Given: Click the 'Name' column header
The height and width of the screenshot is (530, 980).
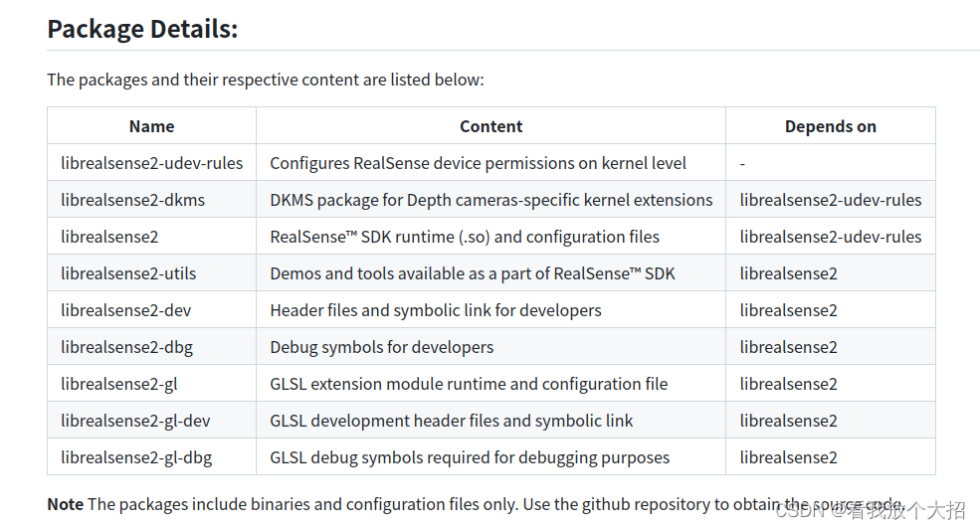Looking at the screenshot, I should point(152,126).
